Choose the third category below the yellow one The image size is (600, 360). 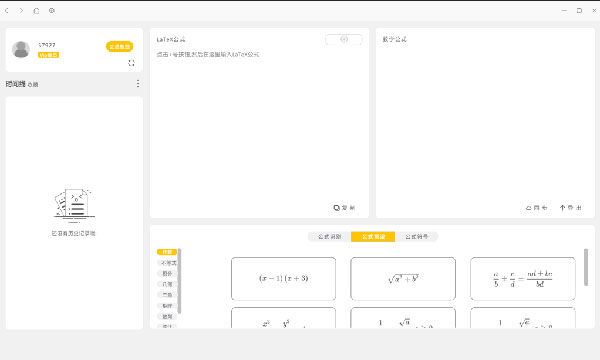coord(167,284)
